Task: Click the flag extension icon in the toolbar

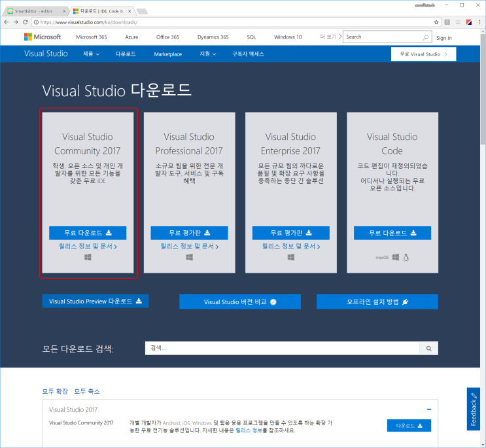Action: click(468, 22)
